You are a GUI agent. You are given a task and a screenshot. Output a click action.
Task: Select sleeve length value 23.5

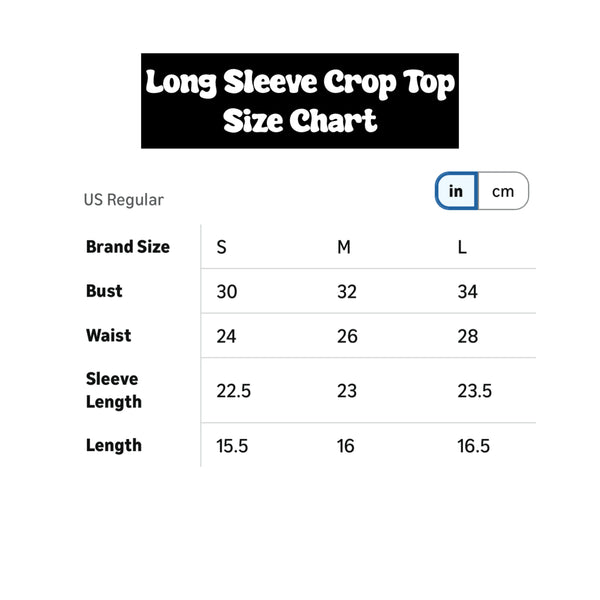(x=475, y=391)
